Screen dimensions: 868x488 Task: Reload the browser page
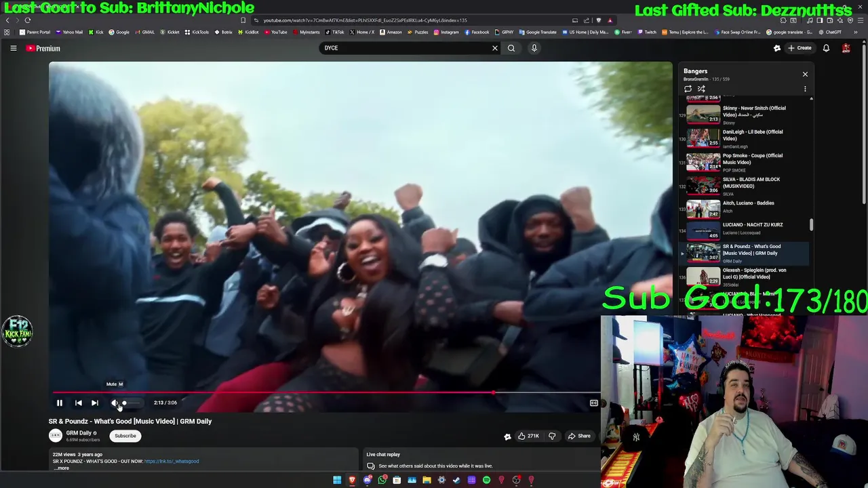click(x=28, y=20)
